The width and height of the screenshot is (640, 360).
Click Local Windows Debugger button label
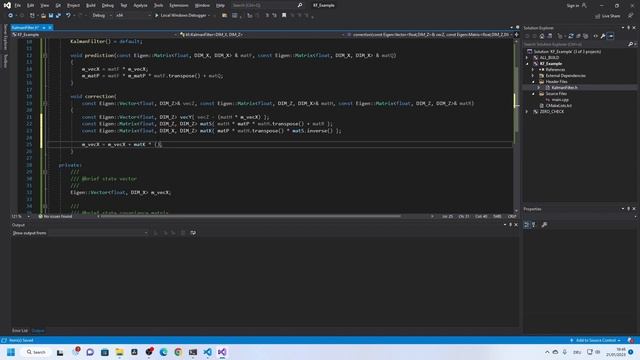point(183,16)
